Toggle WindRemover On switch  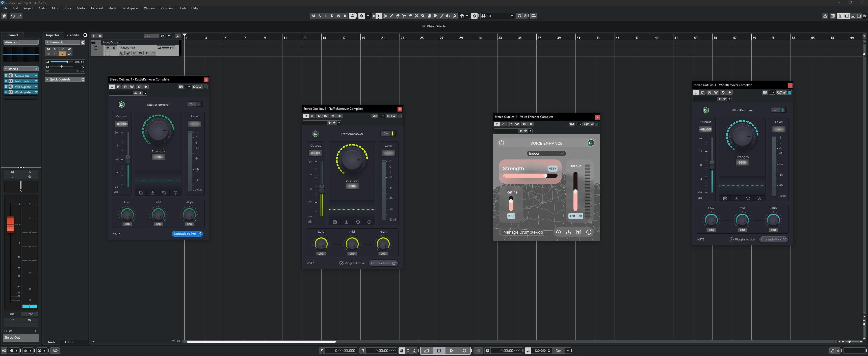click(x=779, y=110)
